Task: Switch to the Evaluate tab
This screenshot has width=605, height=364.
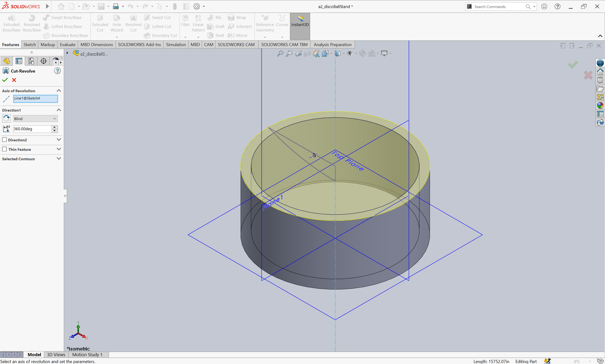Action: click(68, 45)
